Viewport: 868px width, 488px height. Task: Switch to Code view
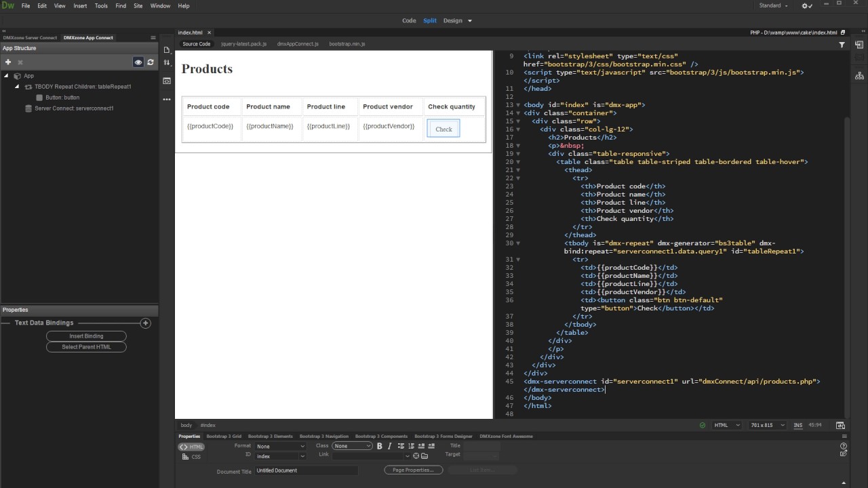409,21
